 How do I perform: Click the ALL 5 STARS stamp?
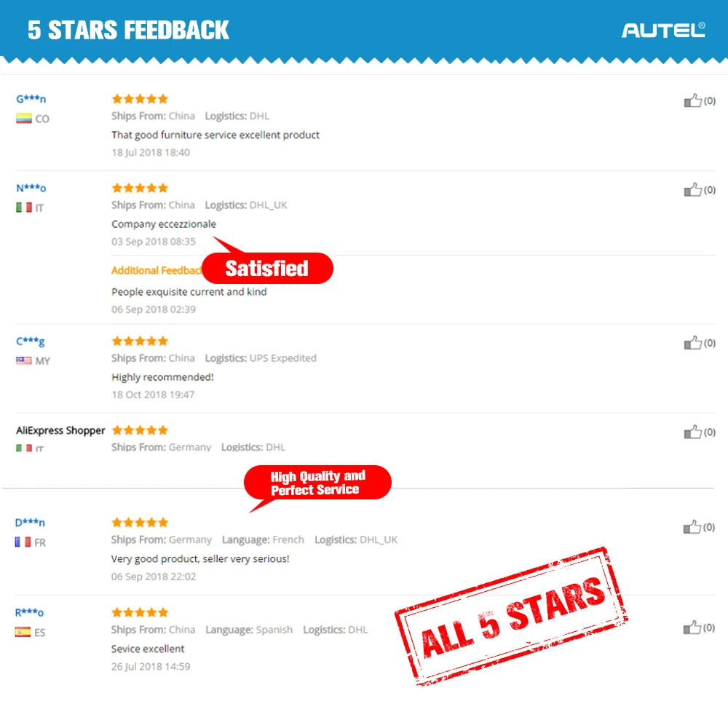pyautogui.click(x=511, y=615)
